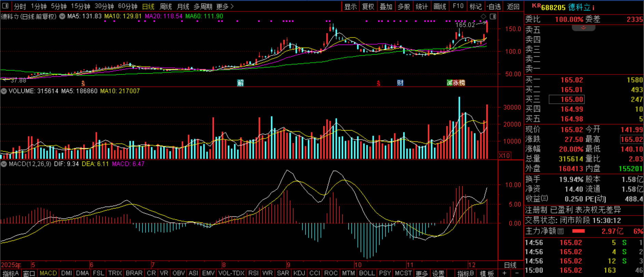The height and width of the screenshot is (277, 644).
Task: Select the 30分钟 period
Action: [x=104, y=6]
